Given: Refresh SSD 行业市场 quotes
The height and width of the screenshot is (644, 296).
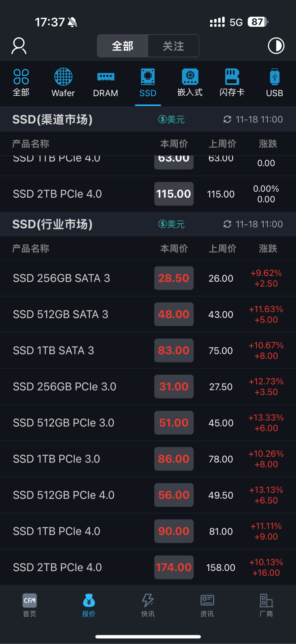Looking at the screenshot, I should click(x=227, y=224).
